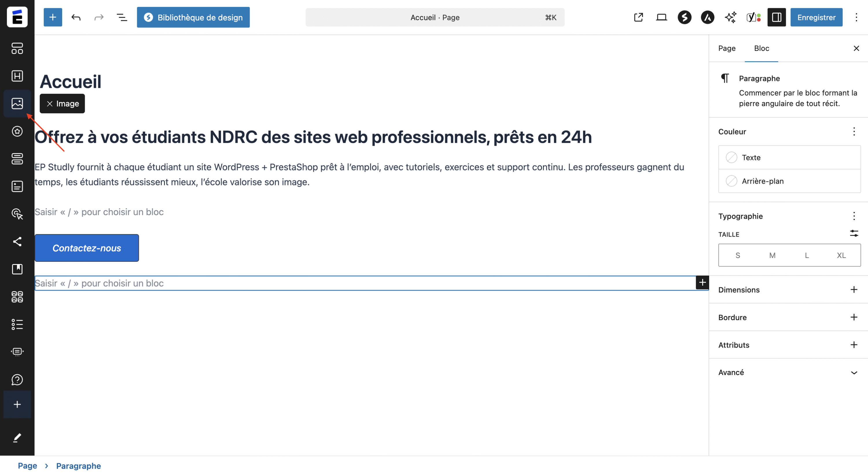Toggle the settings sidebar panel icon

tap(776, 17)
